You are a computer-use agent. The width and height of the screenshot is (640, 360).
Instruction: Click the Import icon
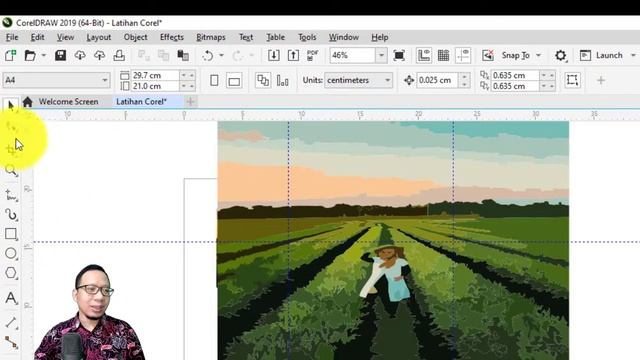(273, 55)
